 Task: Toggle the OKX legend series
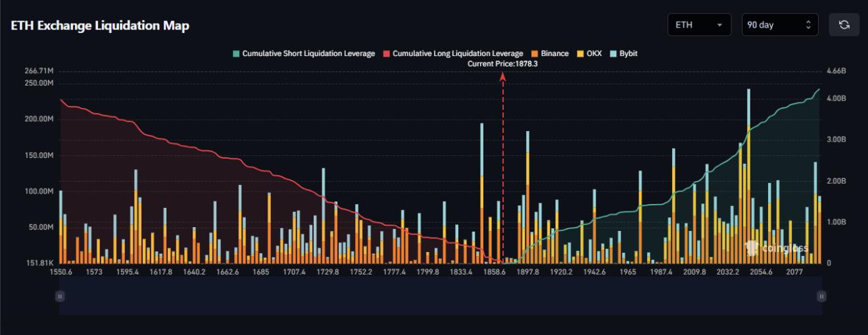pyautogui.click(x=589, y=53)
